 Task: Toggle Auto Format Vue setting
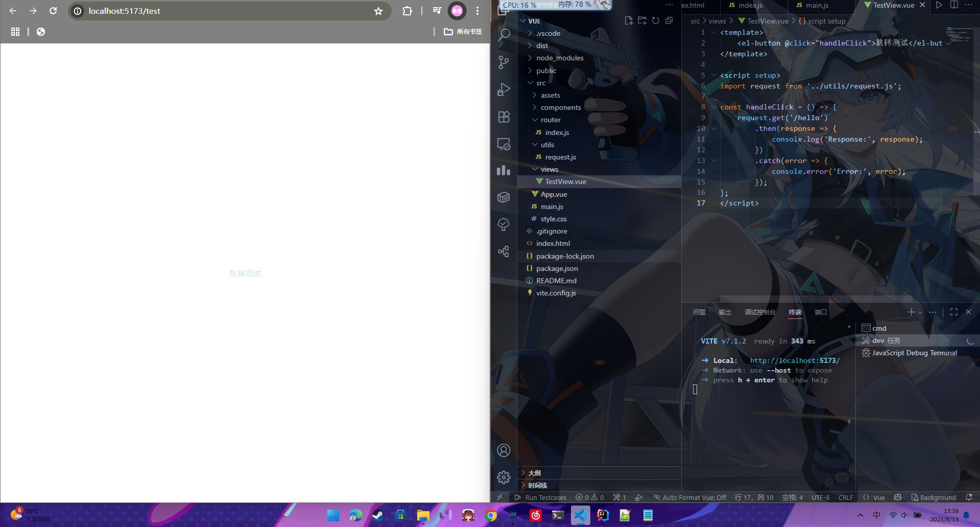tap(690, 497)
